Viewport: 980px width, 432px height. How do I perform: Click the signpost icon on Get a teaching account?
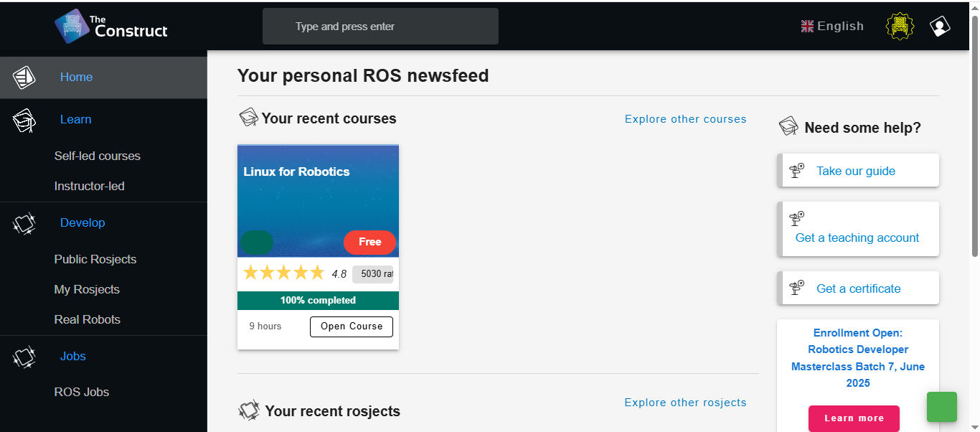(x=796, y=218)
